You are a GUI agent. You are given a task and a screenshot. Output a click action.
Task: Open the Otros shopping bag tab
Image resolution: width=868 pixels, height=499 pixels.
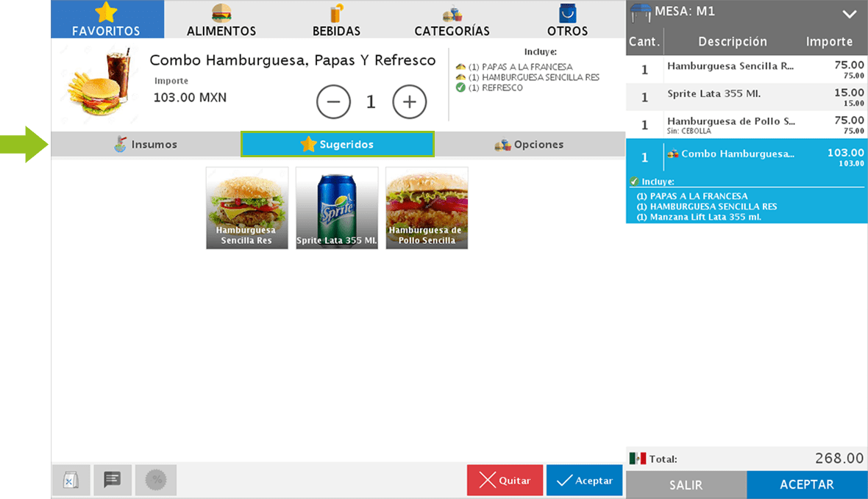click(567, 20)
